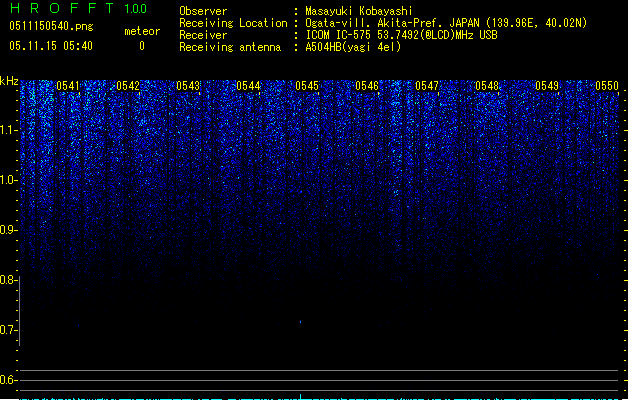Image resolution: width=629 pixels, height=400 pixels.
Task: Click the 0.9 kHz axis label
Action: pyautogui.click(x=9, y=230)
